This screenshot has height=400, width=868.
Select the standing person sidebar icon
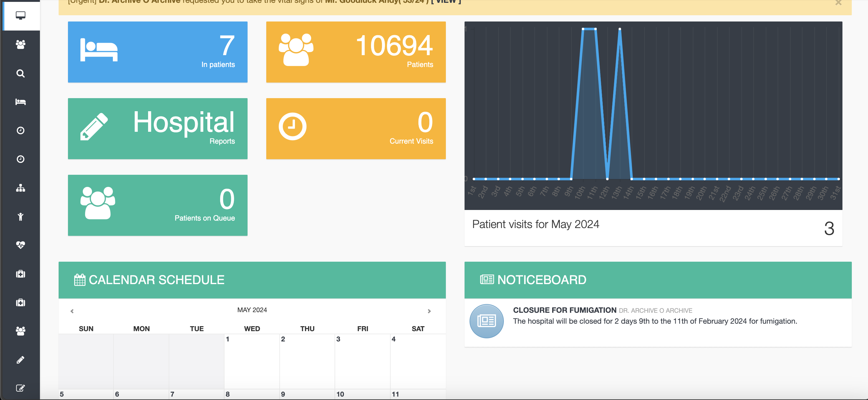(21, 217)
